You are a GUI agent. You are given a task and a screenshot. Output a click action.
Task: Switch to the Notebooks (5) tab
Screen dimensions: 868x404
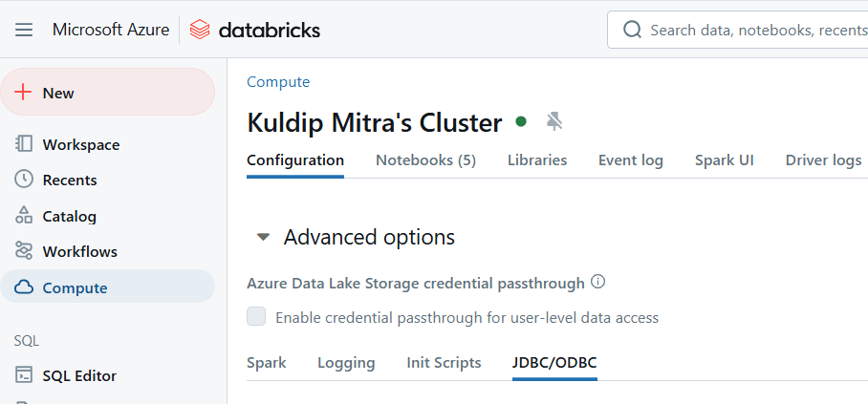[x=425, y=160]
